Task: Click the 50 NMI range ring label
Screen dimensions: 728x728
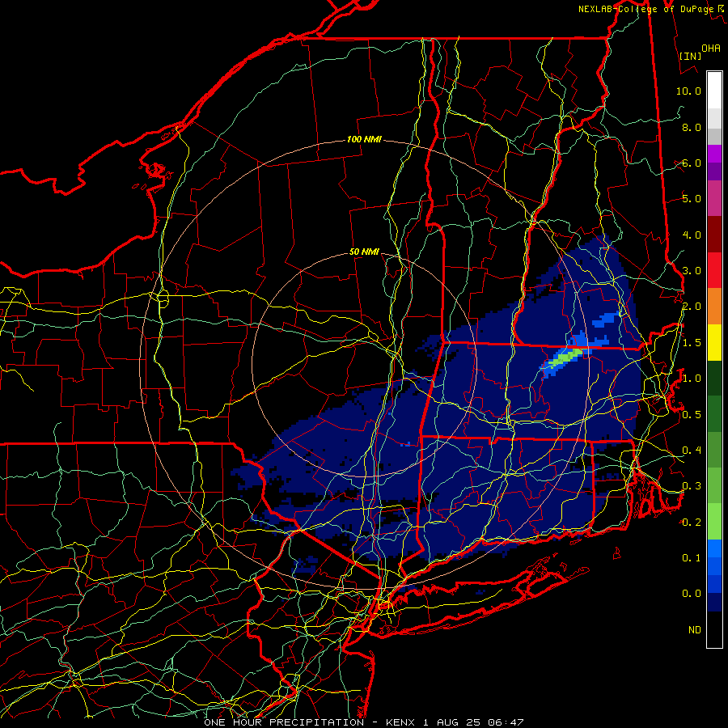Action: 364,252
